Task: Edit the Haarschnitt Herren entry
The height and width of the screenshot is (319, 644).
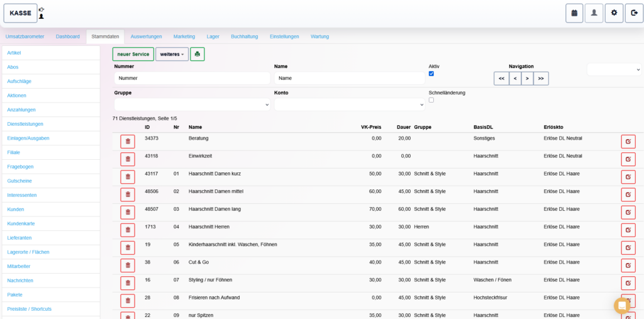Action: [628, 230]
